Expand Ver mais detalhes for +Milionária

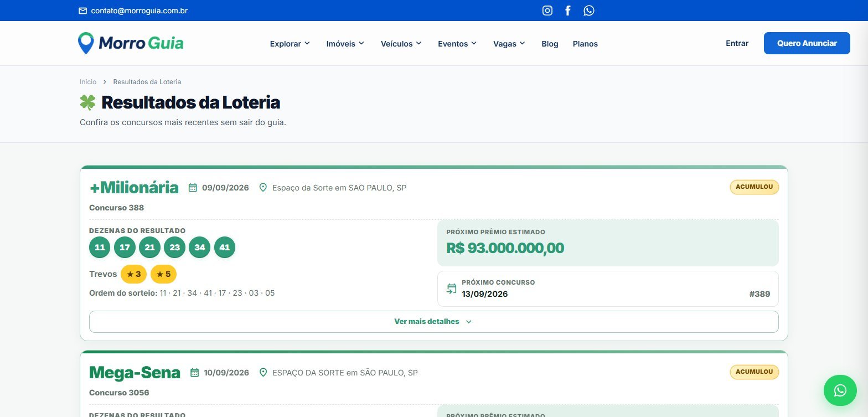(433, 322)
